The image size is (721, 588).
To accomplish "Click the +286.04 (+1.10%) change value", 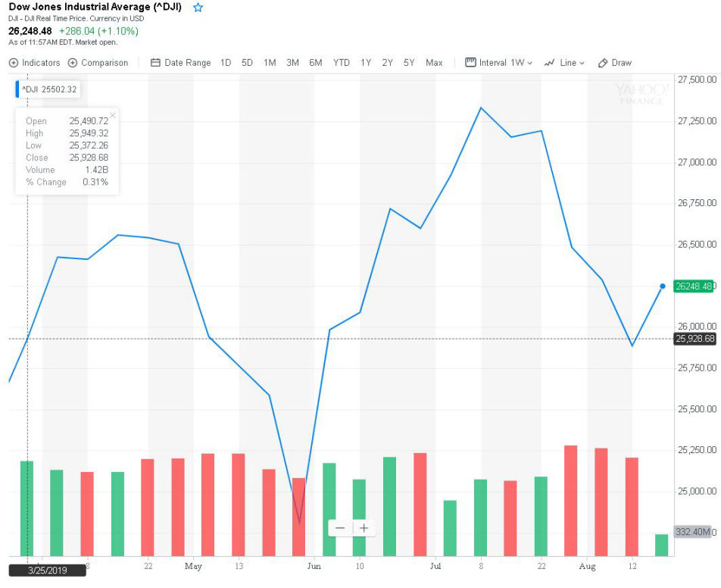I will tap(98, 31).
